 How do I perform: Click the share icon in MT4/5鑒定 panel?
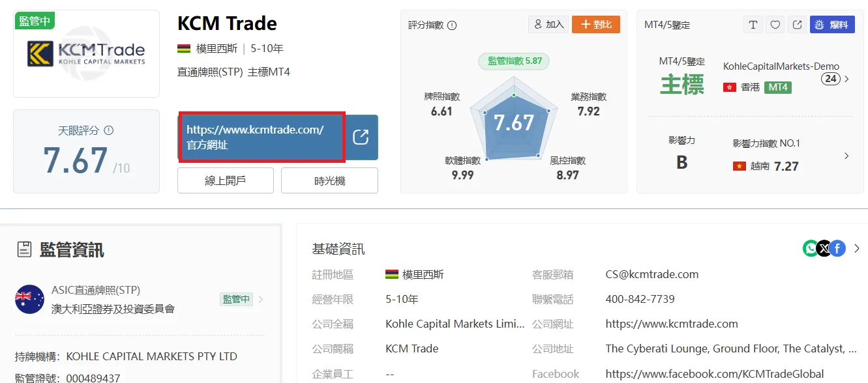point(797,25)
